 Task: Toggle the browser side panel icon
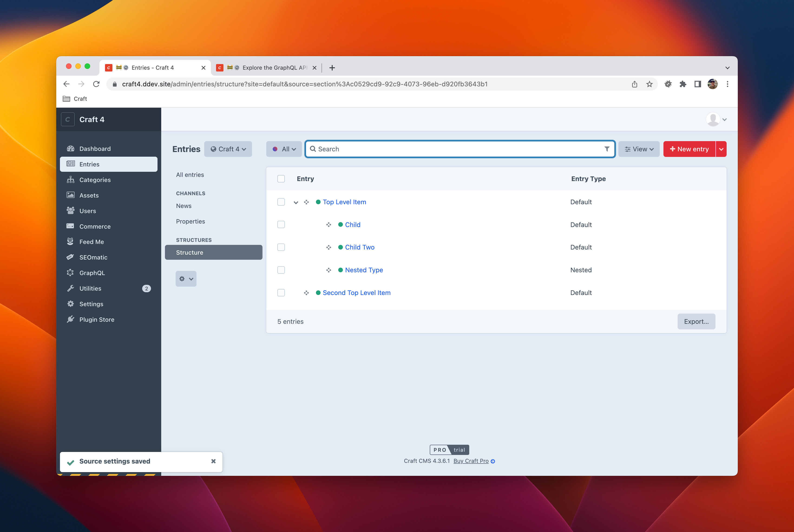[x=698, y=84]
